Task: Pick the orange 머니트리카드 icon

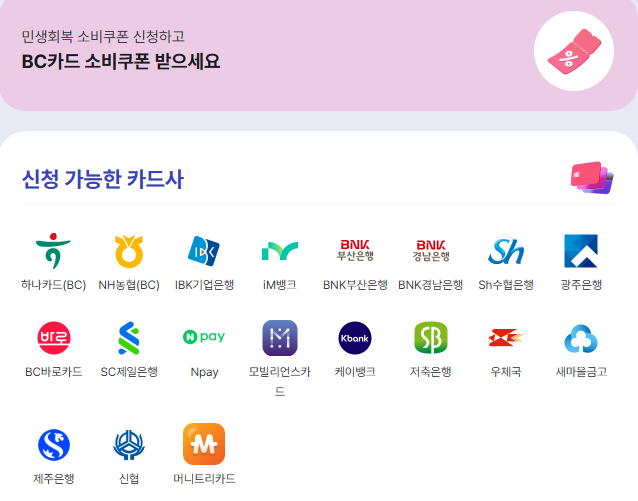Action: coord(204,444)
